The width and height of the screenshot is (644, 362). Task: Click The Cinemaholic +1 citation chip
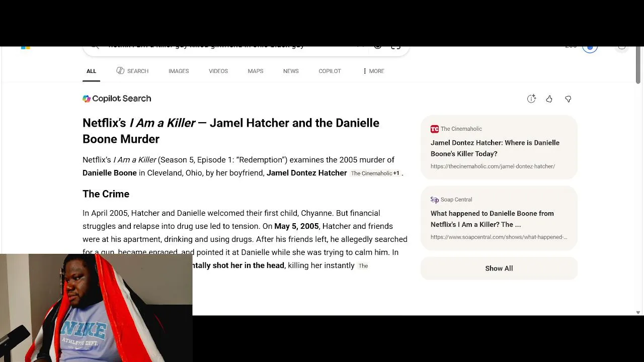coord(375,173)
